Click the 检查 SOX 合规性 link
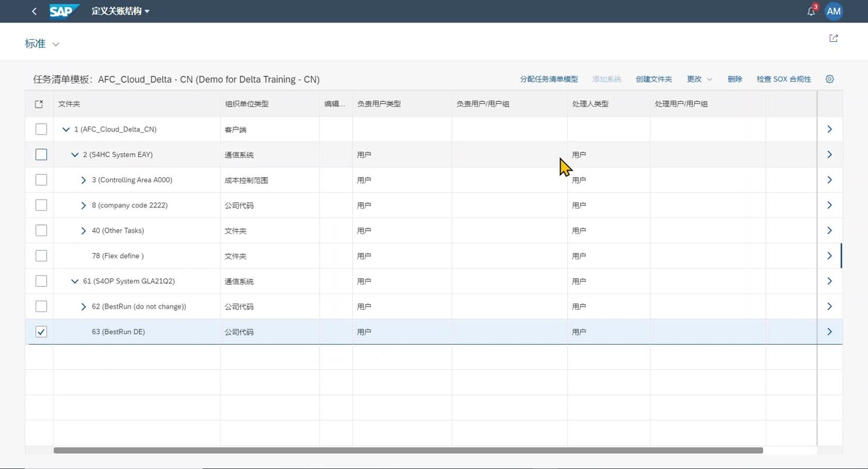Image resolution: width=868 pixels, height=469 pixels. click(x=783, y=78)
